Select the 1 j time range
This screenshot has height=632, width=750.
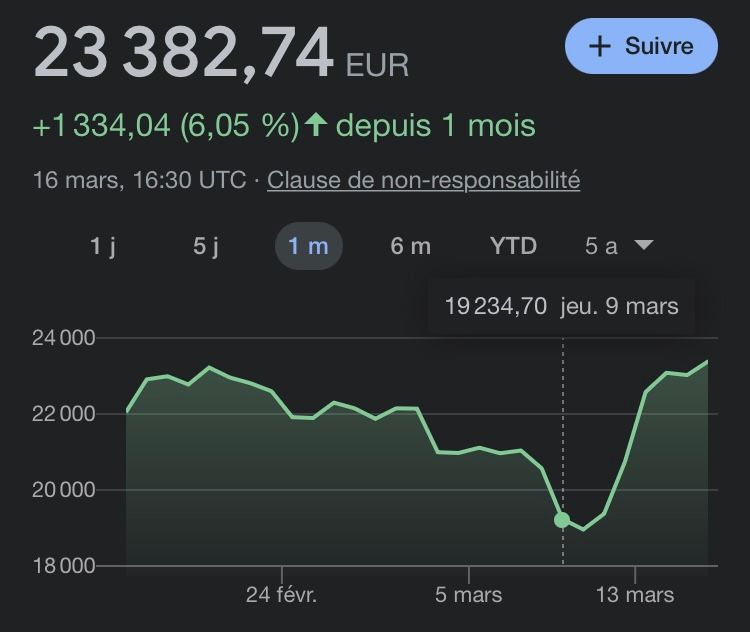click(x=103, y=246)
